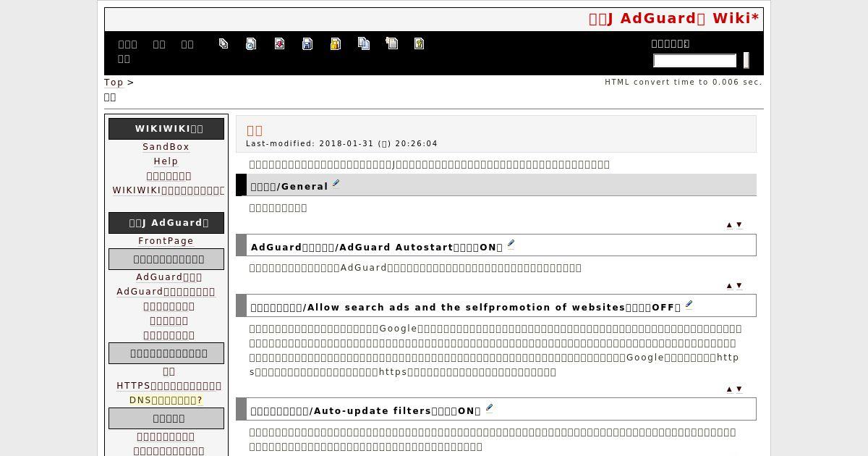Open the DNS question sidebar link
This screenshot has width=868, height=456.
tap(166, 400)
